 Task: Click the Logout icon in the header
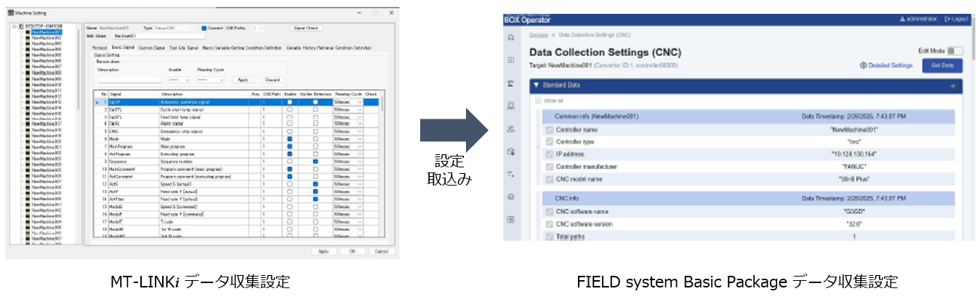(x=947, y=18)
